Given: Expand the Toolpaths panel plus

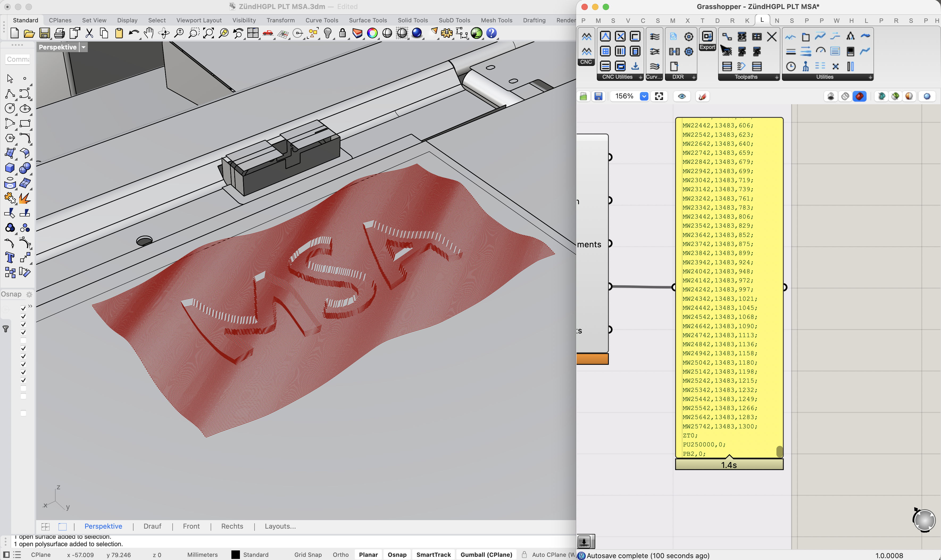Looking at the screenshot, I should tap(776, 77).
